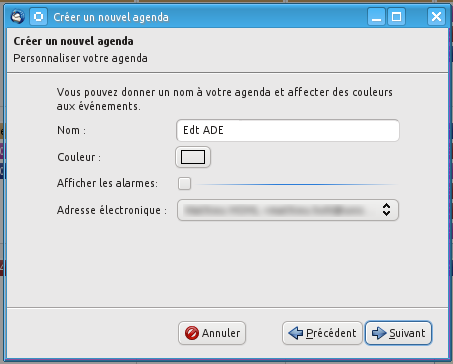Click the Afficher les alarmes label
This screenshot has width=453, height=364.
click(107, 183)
